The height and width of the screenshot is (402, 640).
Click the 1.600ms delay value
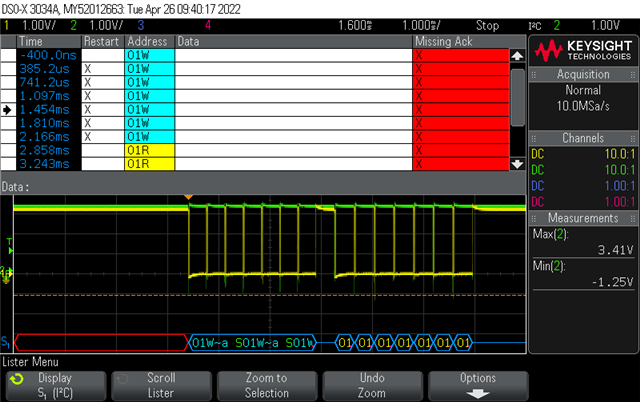355,26
